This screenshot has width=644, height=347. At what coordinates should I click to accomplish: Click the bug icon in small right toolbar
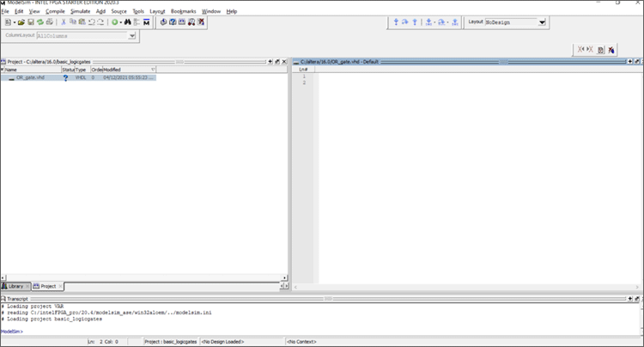(611, 50)
